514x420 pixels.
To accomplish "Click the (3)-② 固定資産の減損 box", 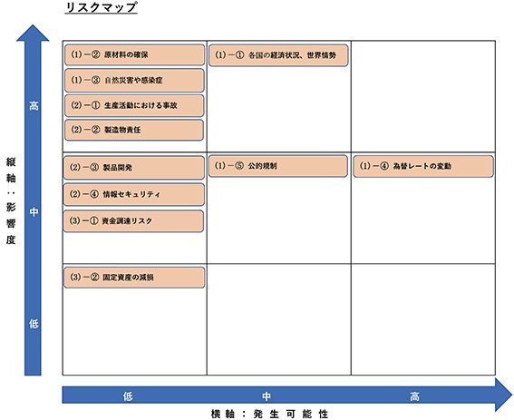I will coord(134,278).
